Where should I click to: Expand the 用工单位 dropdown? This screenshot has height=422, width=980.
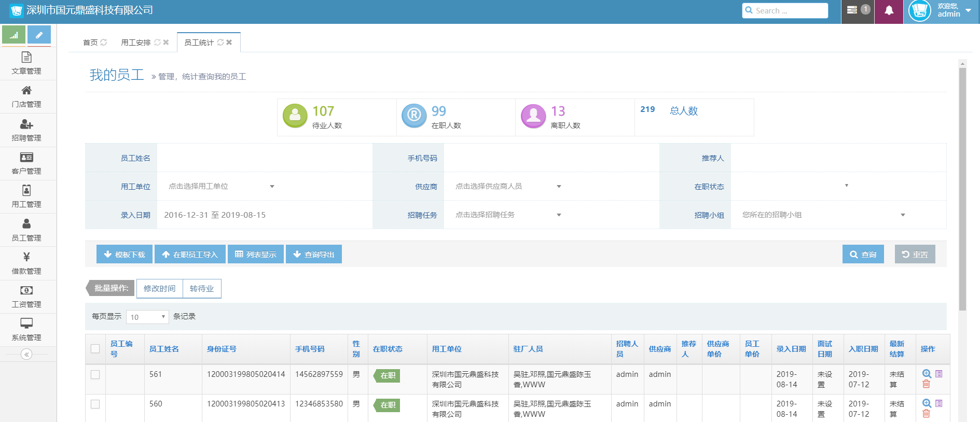(x=222, y=186)
